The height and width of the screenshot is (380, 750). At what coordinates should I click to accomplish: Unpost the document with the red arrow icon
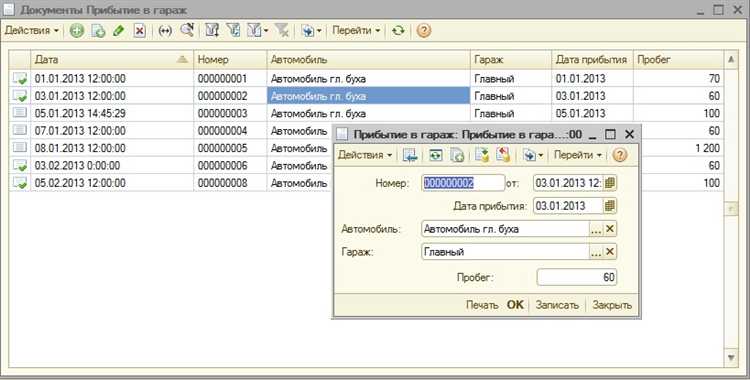(x=503, y=155)
